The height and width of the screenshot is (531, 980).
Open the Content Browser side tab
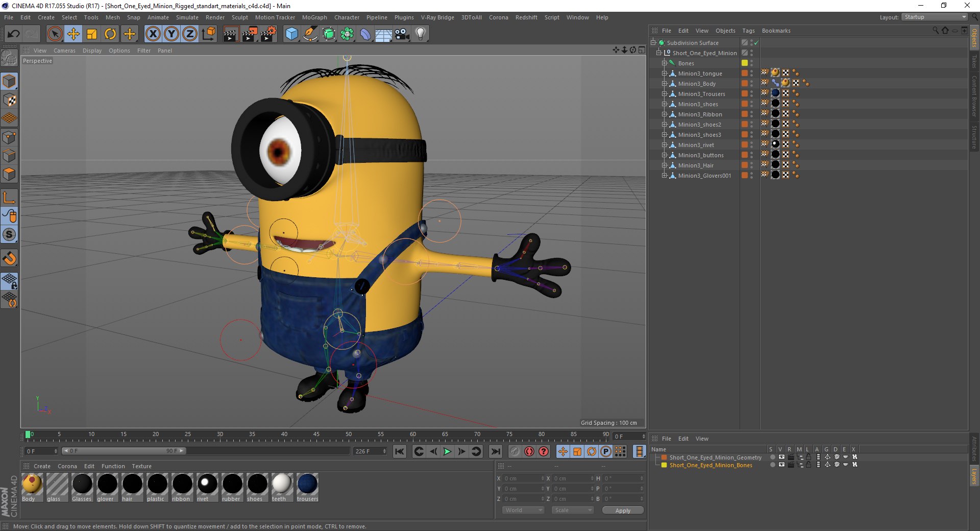(974, 96)
